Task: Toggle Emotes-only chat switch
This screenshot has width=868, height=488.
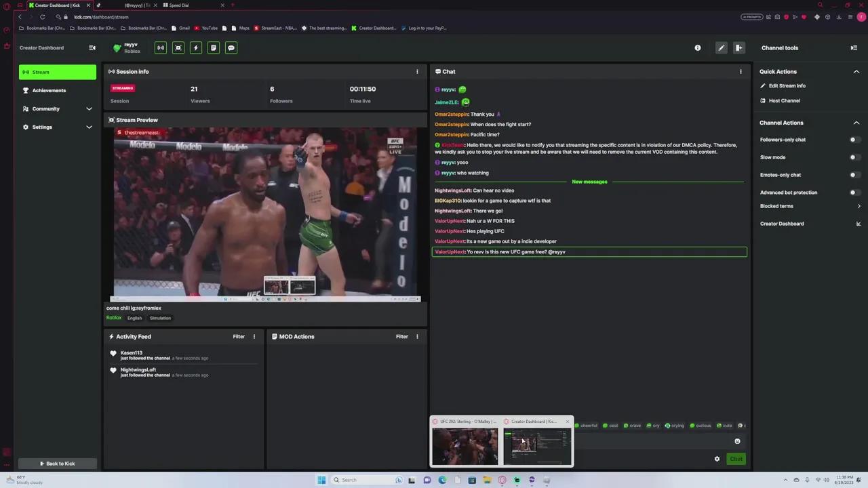Action: click(x=855, y=175)
